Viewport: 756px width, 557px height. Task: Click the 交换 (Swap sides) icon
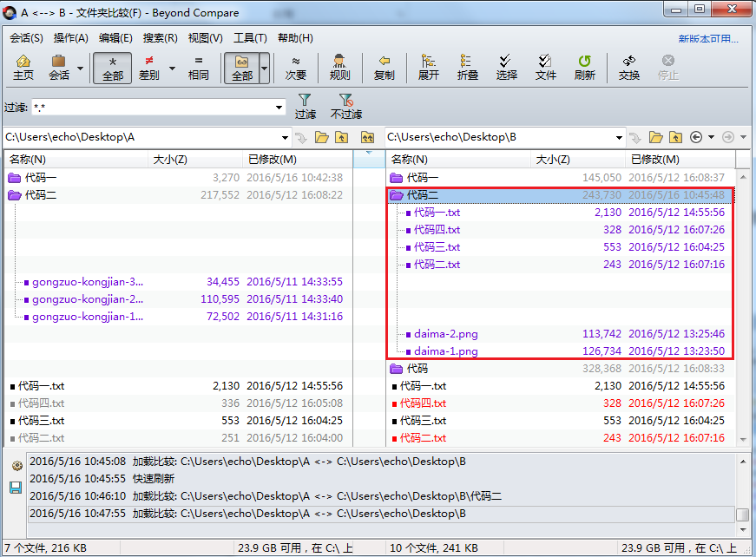(628, 67)
